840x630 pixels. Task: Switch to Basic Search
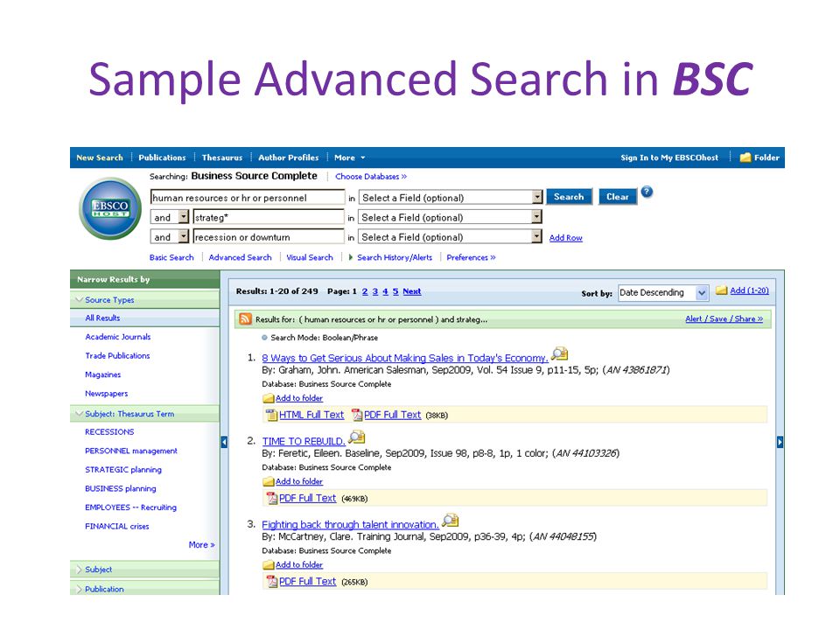171,257
